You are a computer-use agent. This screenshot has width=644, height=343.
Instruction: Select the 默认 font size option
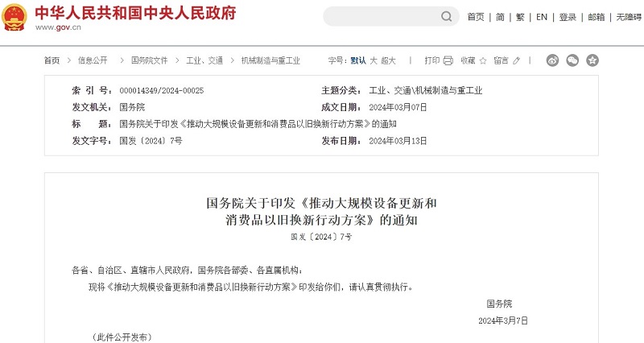(358, 60)
